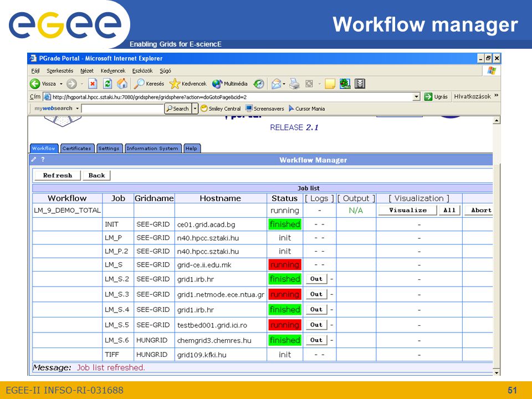Click the All visualization button
Screen dimensions: 532x399
coord(449,210)
